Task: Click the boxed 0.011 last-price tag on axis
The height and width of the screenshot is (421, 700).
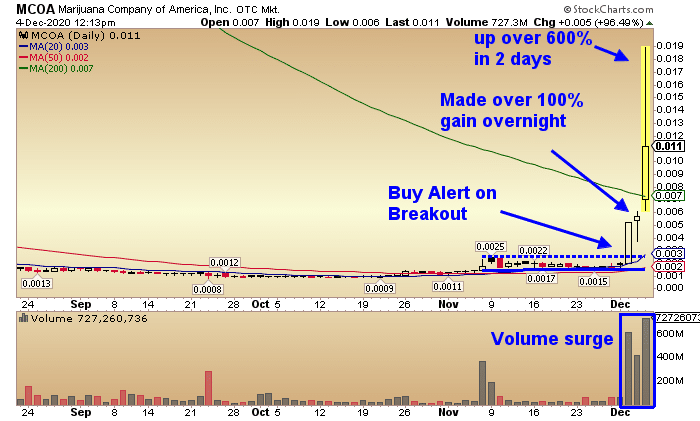Action: point(669,146)
